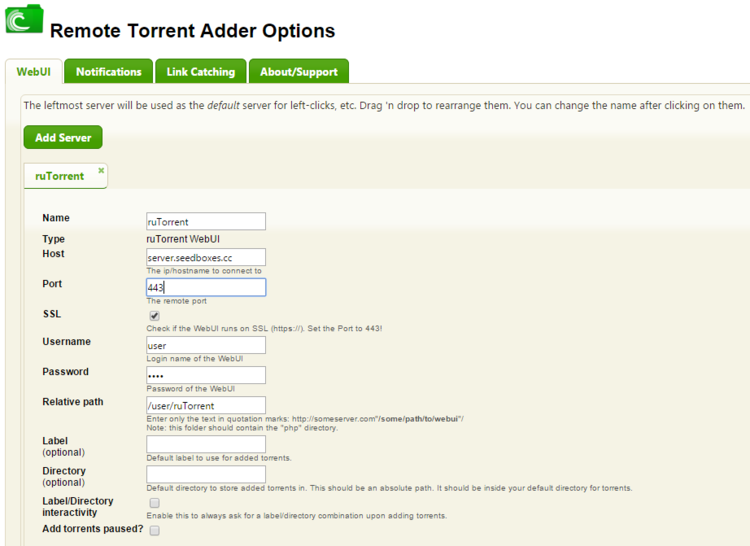The width and height of the screenshot is (750, 546).
Task: Tick the Add torrents paused checkbox
Action: (154, 530)
